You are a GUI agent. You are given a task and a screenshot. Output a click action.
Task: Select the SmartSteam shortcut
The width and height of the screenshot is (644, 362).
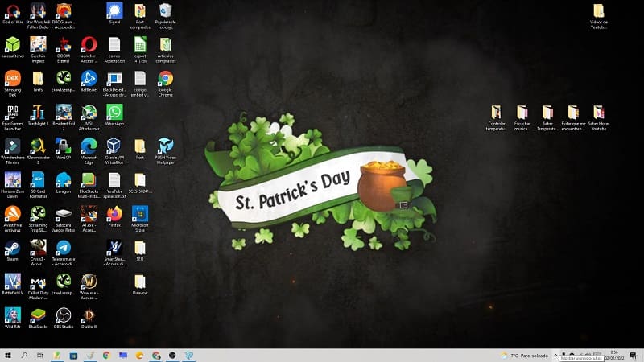pyautogui.click(x=114, y=253)
